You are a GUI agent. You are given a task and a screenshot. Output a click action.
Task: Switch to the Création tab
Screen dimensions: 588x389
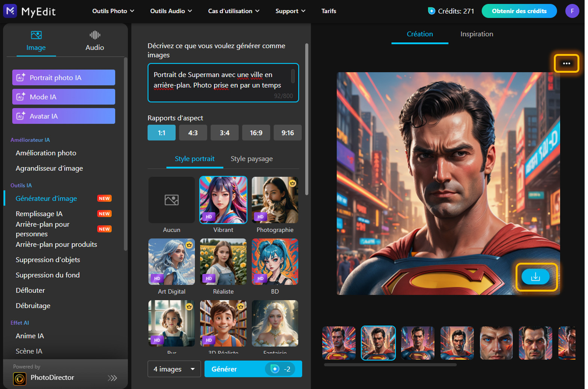click(x=420, y=34)
